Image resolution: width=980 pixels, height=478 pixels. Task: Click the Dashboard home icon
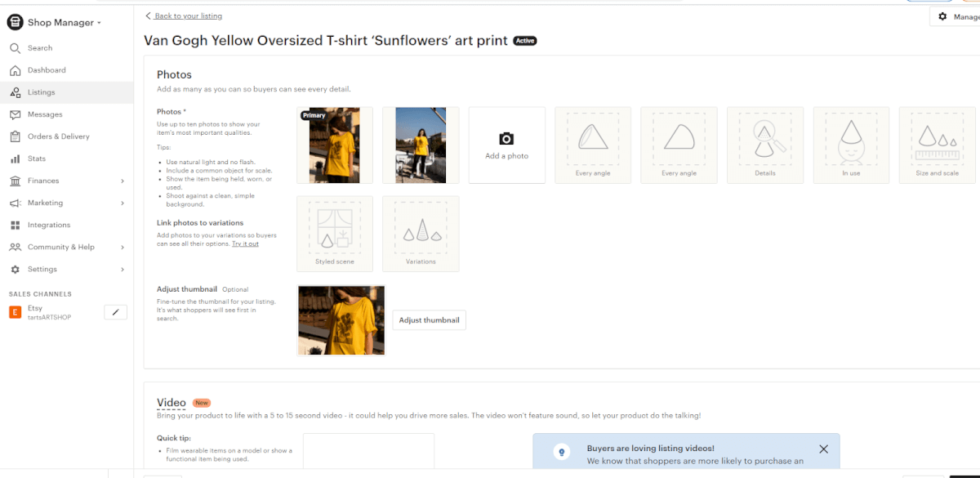click(15, 70)
